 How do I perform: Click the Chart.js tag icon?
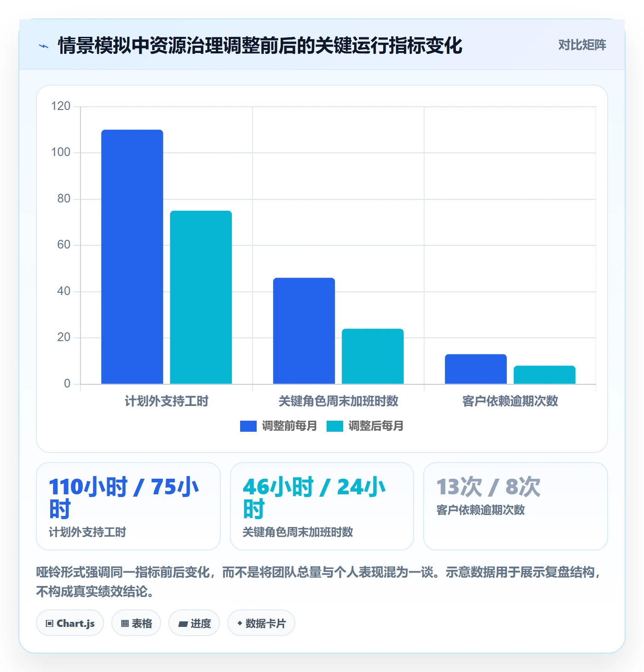pos(50,624)
